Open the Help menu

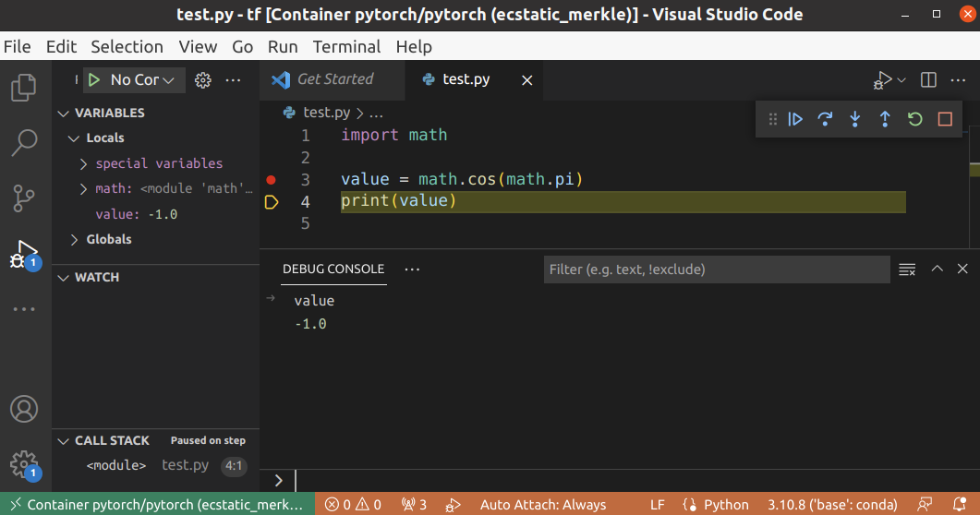point(414,47)
